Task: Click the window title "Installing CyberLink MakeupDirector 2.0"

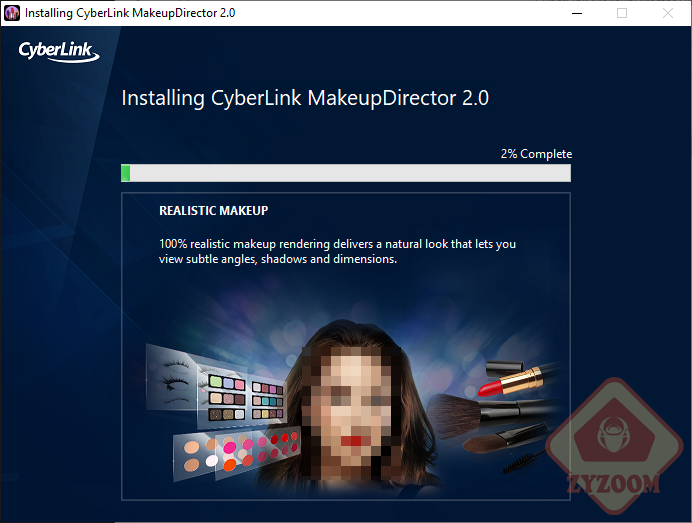Action: (130, 13)
